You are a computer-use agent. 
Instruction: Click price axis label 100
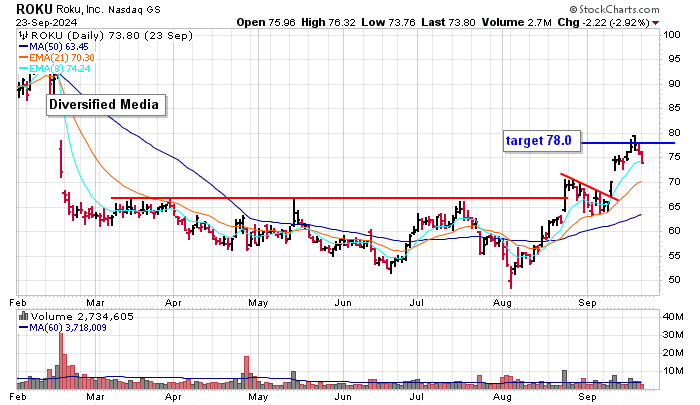(672, 35)
